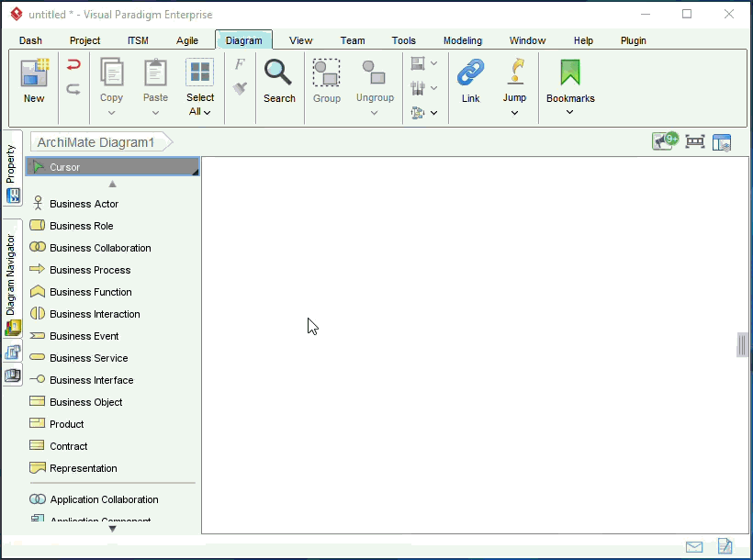Select the Business Event palette tool
Viewport: 753px width, 560px height.
pos(112,336)
